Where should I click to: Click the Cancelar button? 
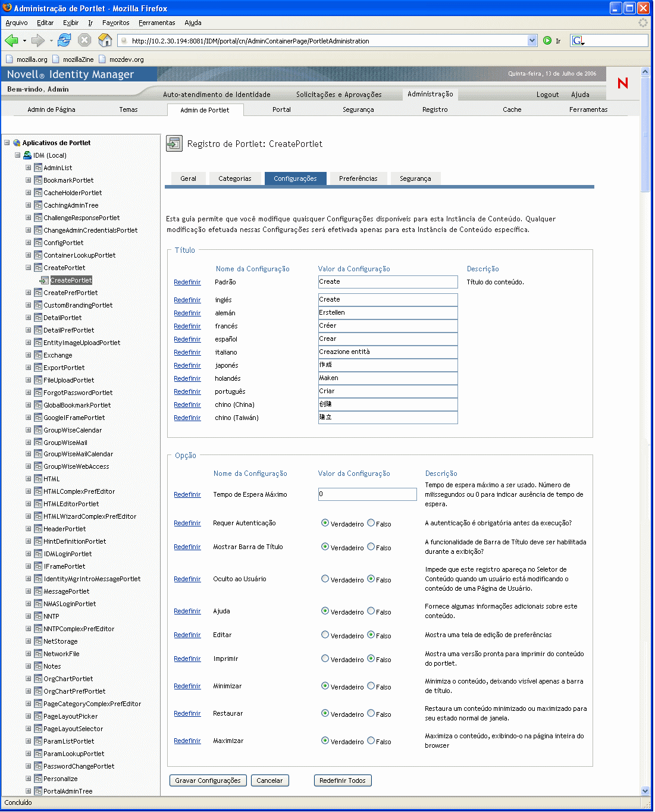[269, 780]
